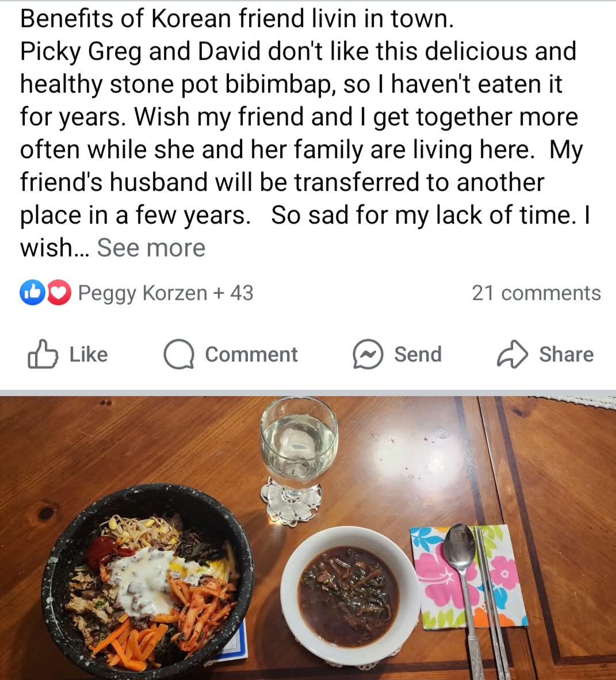Tap the soup bowl in the photo
616x680 pixels.
coord(349,596)
